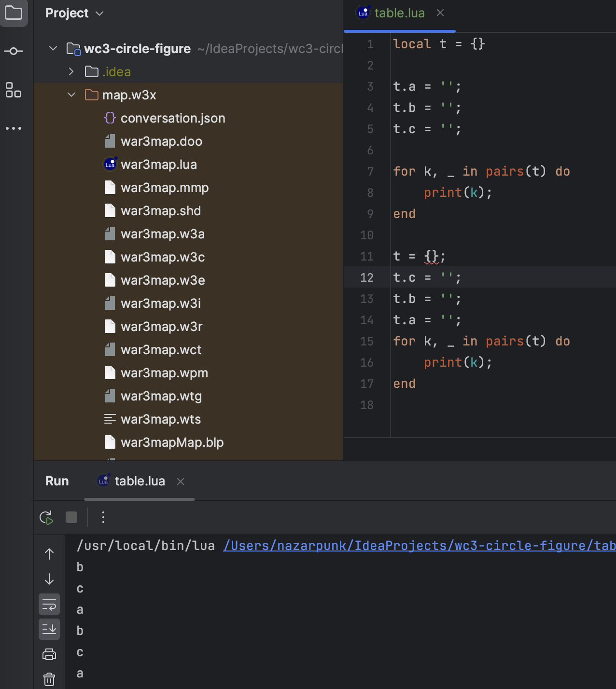
Task: Open the file path link in console
Action: click(419, 546)
